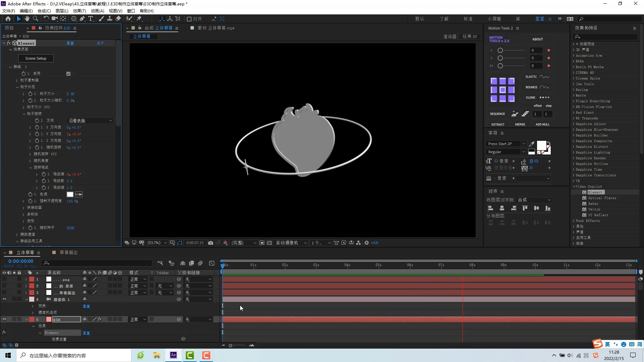Image resolution: width=644 pixels, height=362 pixels.
Task: Click Motion Tools ADD NULL button
Action: [x=542, y=124]
